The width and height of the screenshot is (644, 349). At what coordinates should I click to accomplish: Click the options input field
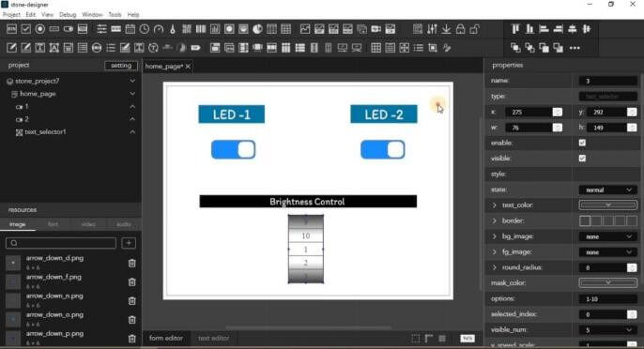608,299
